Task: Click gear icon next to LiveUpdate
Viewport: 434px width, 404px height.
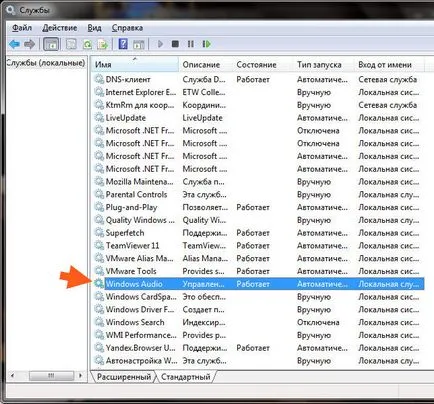Action: 99,118
